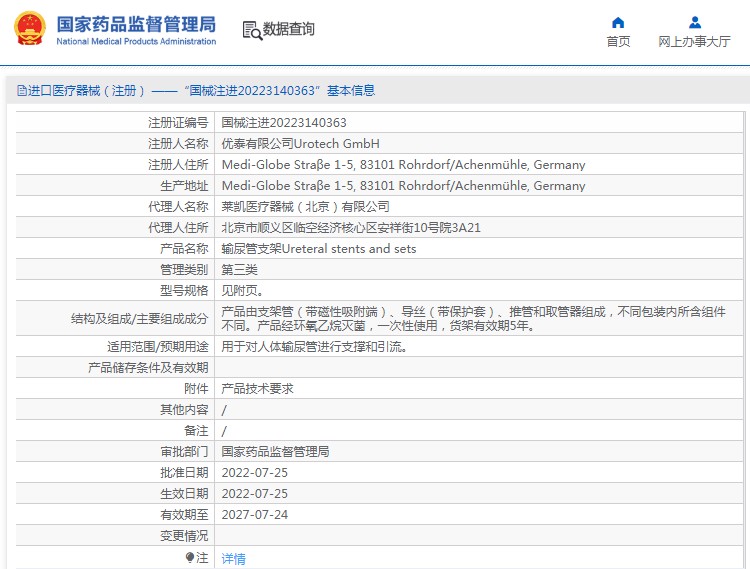This screenshot has height=569, width=750.
Task: Click the 管理类别 row label
Action: click(184, 270)
